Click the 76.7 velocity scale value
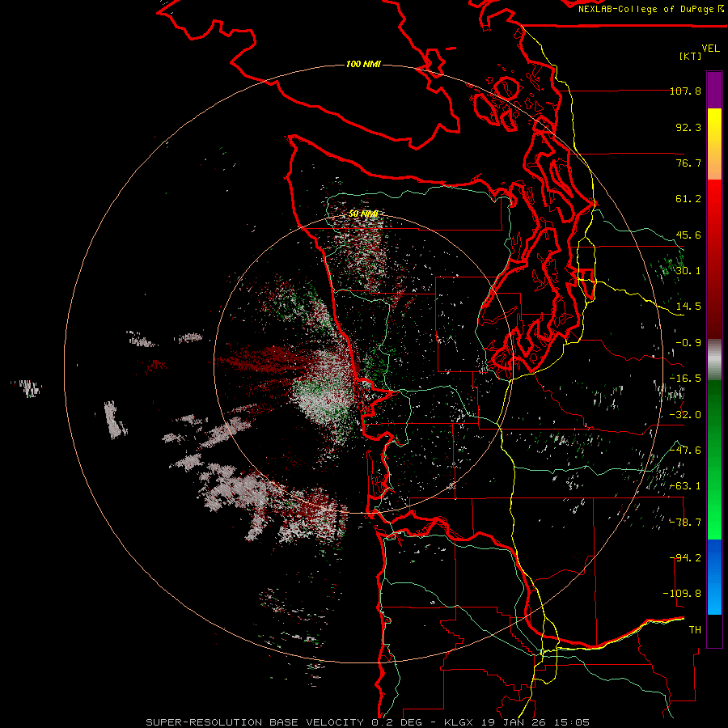728x728 pixels. click(x=688, y=163)
